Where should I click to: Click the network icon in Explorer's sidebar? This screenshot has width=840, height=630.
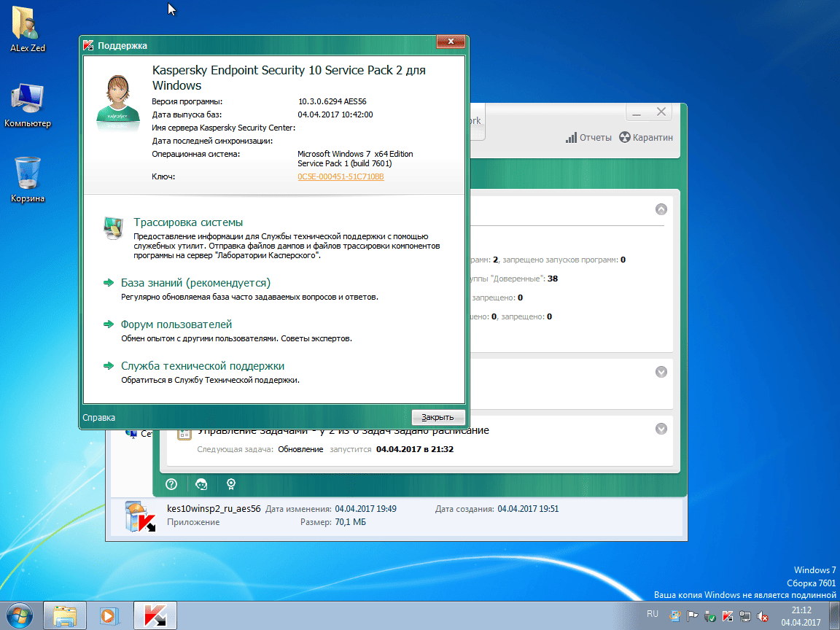tap(131, 433)
